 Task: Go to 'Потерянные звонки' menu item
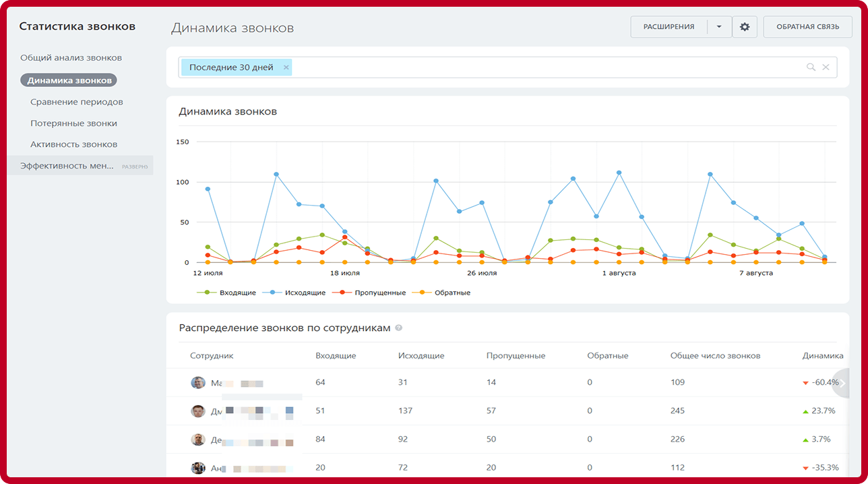coord(73,123)
